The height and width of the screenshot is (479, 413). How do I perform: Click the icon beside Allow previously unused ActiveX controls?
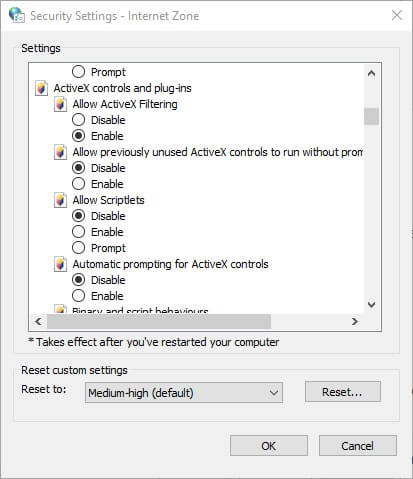click(x=60, y=152)
